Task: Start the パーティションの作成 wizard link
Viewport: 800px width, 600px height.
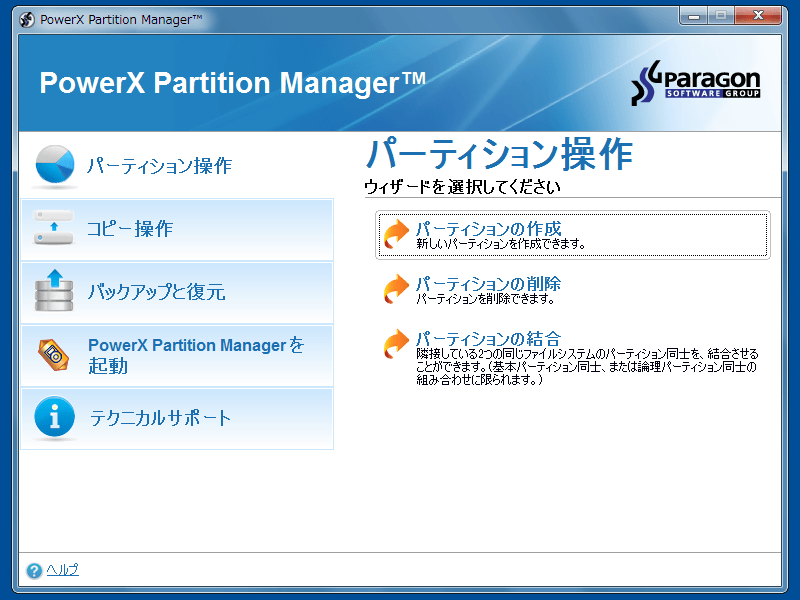Action: point(488,228)
